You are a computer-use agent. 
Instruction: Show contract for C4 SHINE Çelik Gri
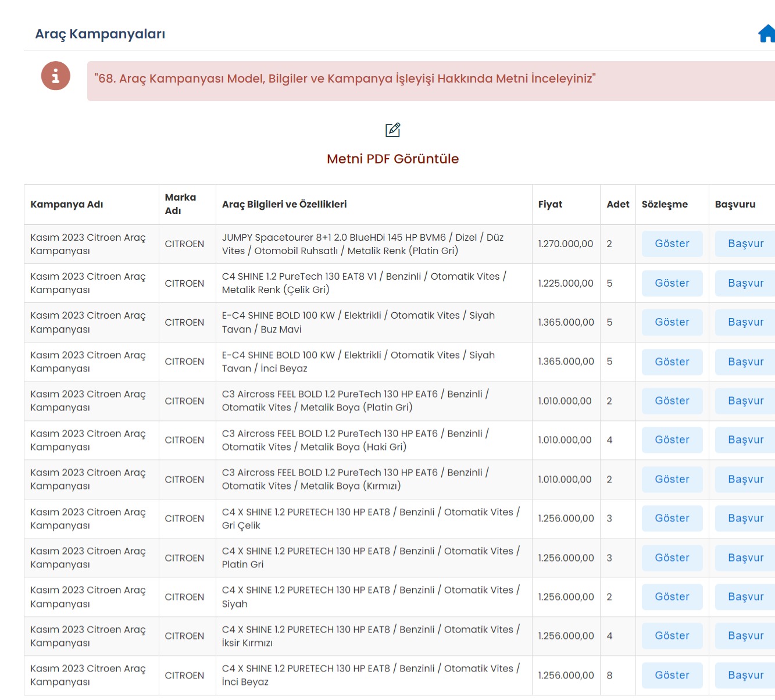pos(672,283)
